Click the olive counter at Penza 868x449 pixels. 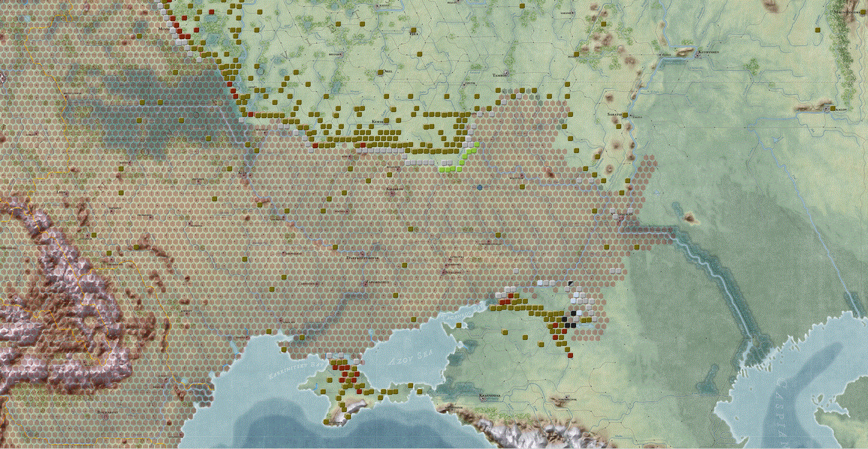point(576,54)
